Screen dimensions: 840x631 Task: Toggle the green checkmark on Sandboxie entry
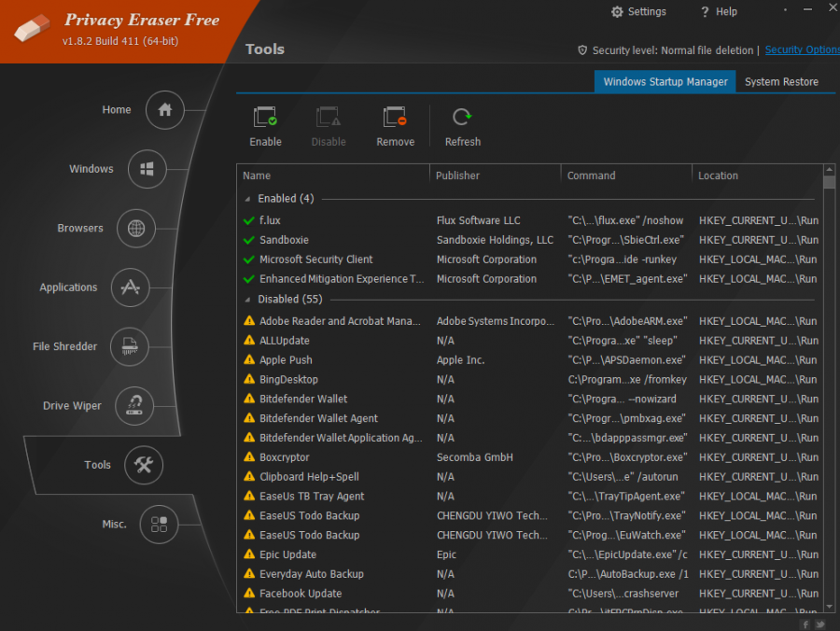[x=251, y=240]
